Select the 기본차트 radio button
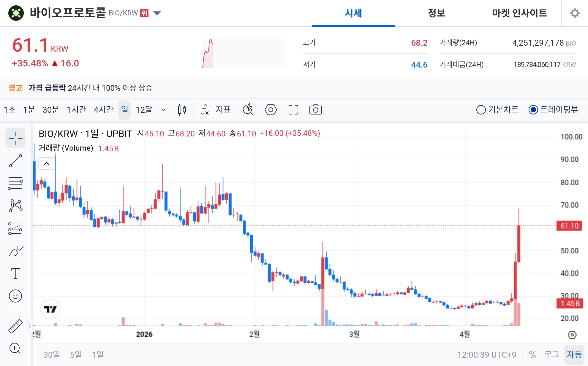This screenshot has width=588, height=366. (481, 110)
